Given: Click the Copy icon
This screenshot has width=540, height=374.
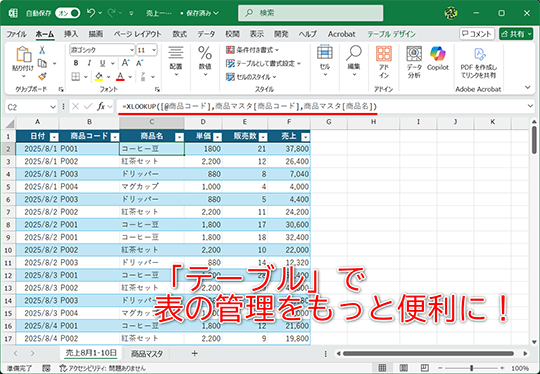Looking at the screenshot, I should tap(42, 63).
